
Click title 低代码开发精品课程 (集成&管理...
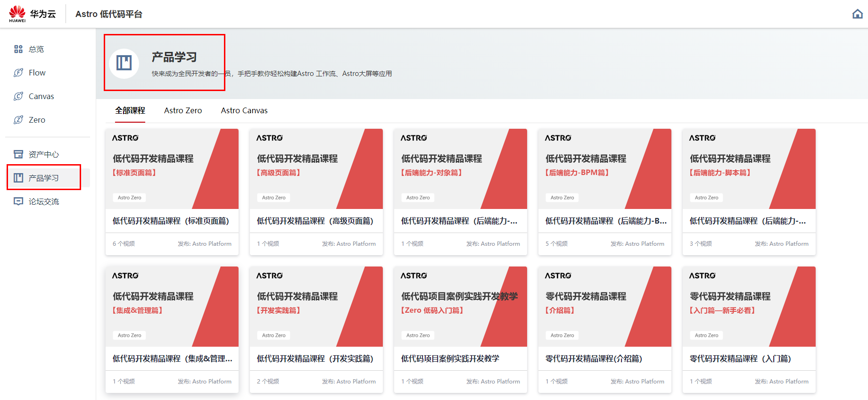coord(173,358)
